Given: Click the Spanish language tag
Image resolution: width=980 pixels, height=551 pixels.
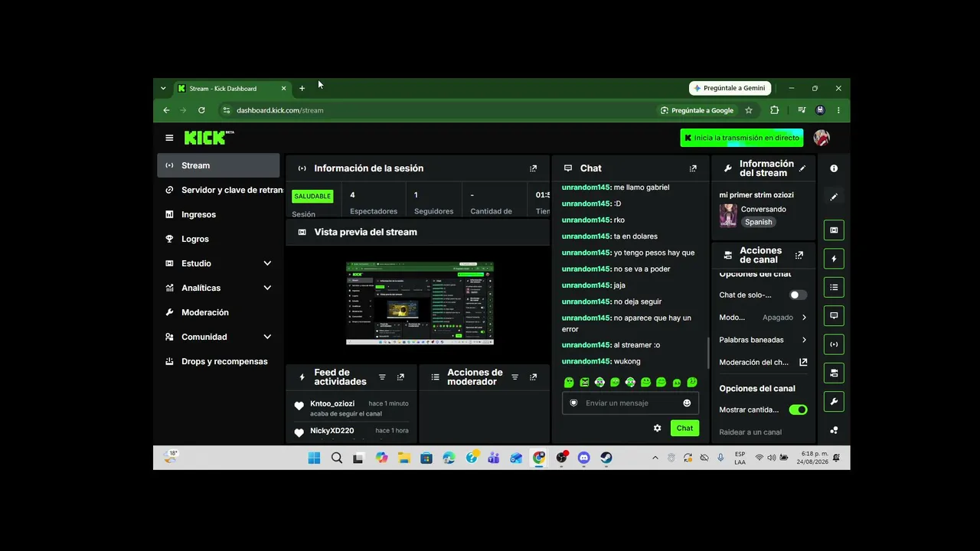Looking at the screenshot, I should pos(759,222).
